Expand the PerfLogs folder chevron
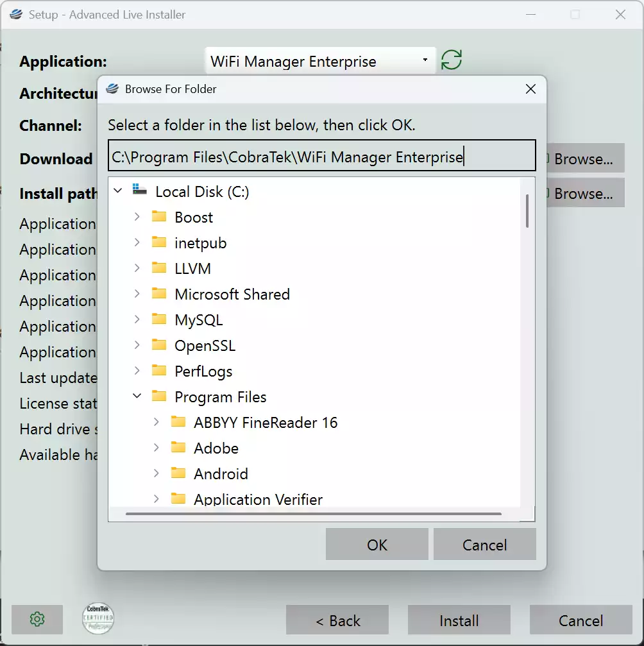Viewport: 644px width, 646px height. click(x=137, y=370)
